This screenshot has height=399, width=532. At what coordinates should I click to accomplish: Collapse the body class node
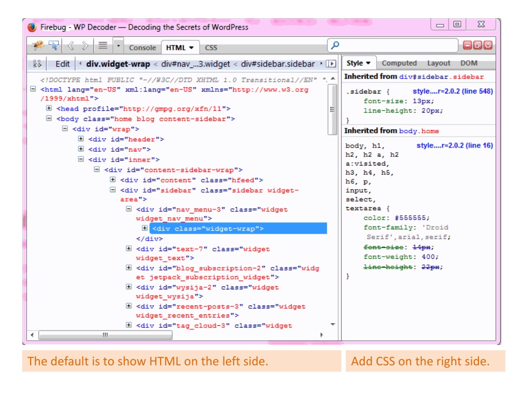coord(49,118)
